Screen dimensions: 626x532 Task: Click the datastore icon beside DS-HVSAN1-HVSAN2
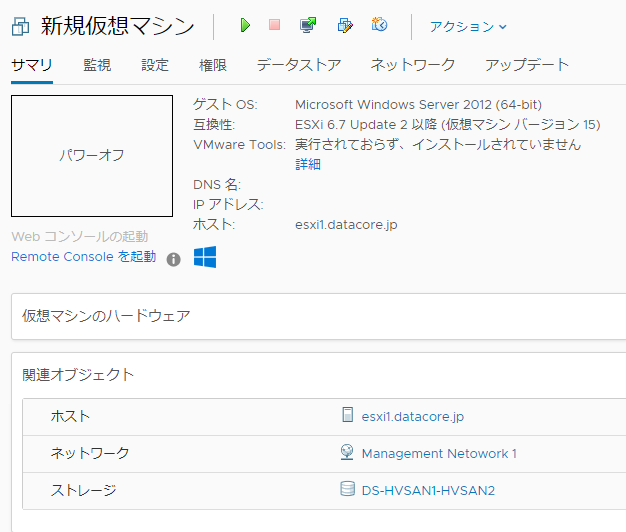[347, 488]
